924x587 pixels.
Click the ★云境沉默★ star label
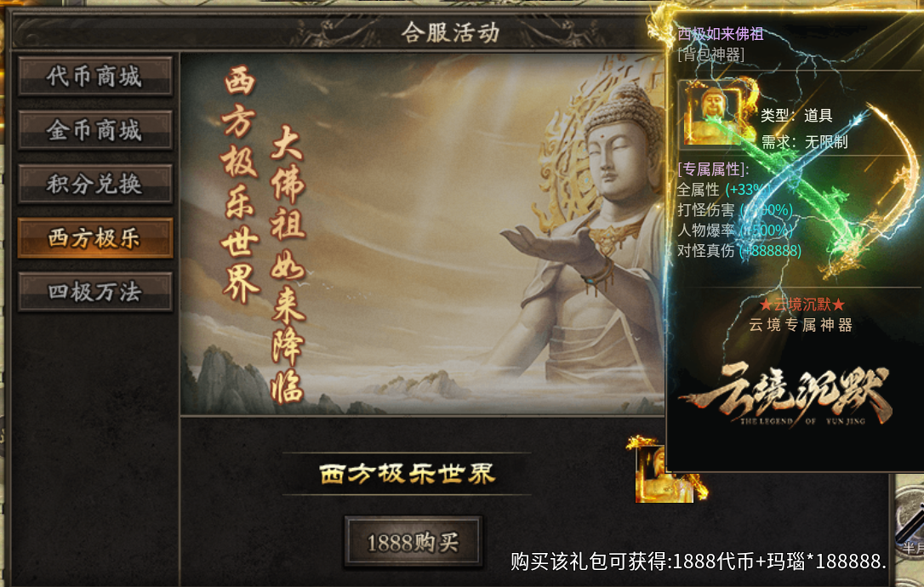802,305
